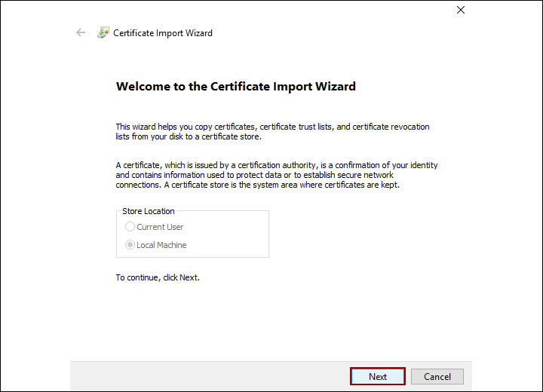Click the 'Current User' option label text
The width and height of the screenshot is (543, 392).
(160, 227)
